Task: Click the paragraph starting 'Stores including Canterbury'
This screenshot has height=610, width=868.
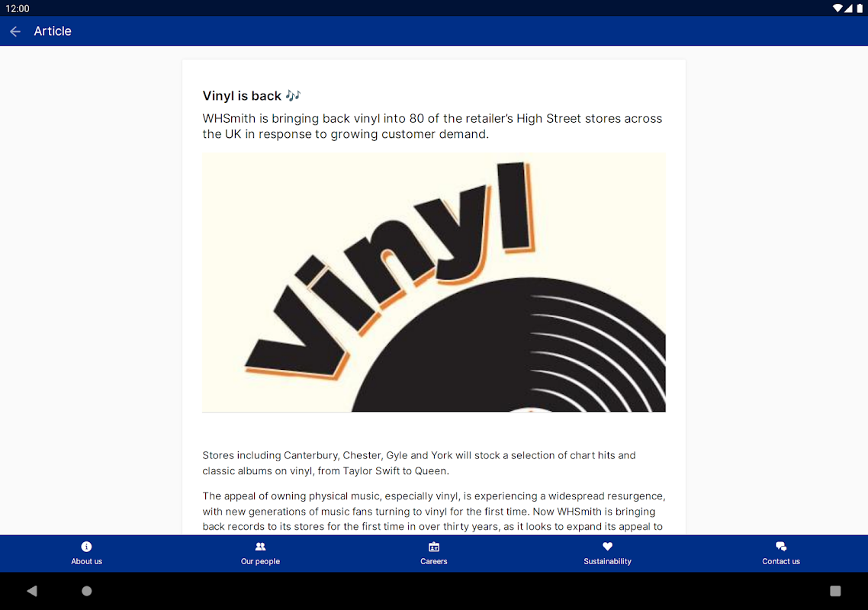Action: click(419, 464)
